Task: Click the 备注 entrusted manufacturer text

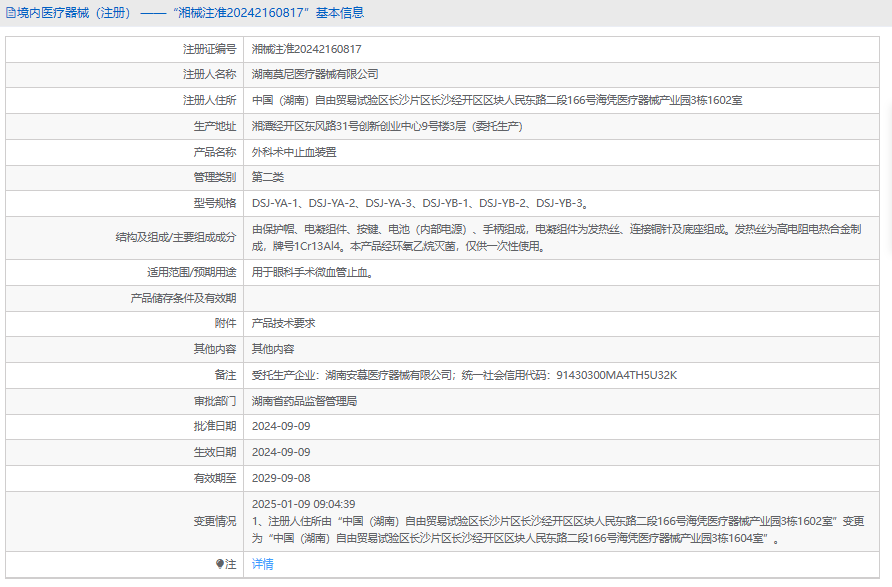Action: (x=464, y=375)
